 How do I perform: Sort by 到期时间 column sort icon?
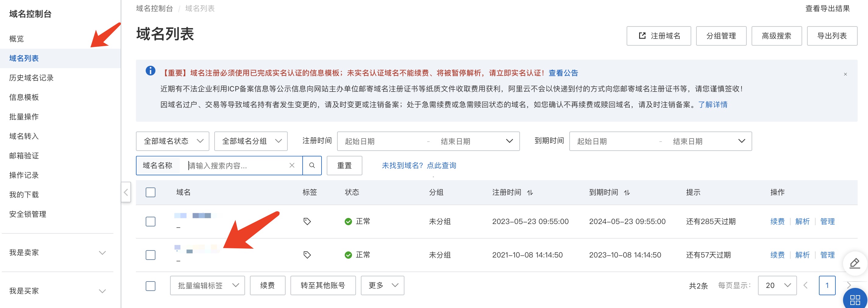[x=627, y=193]
